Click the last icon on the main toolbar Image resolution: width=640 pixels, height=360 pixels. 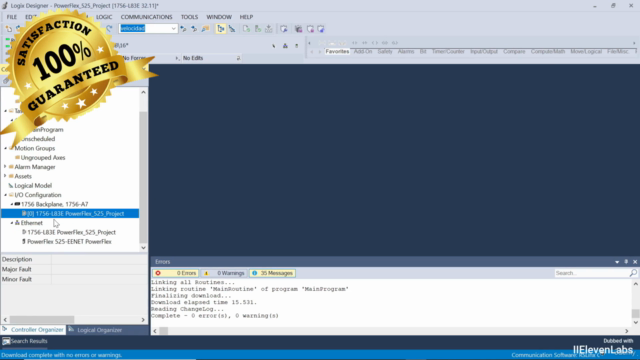coord(321,29)
